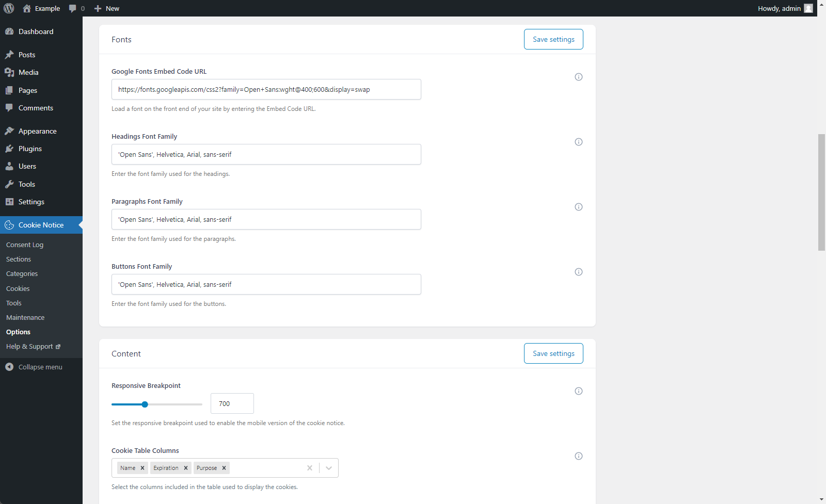Open the comments bubble icon in admin bar
The height and width of the screenshot is (504, 826).
(73, 8)
